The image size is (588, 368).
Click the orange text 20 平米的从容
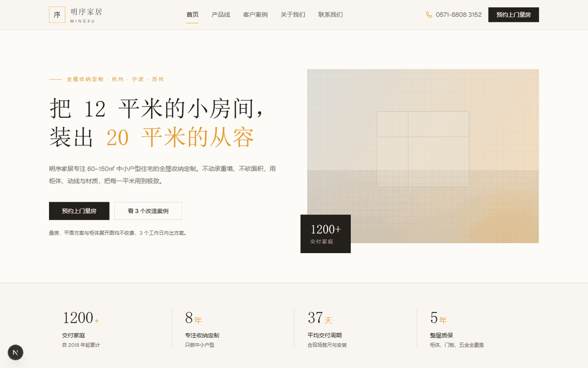(180, 138)
